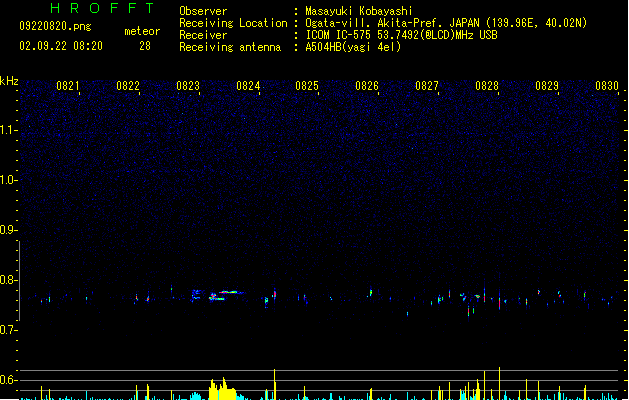Click the 0829 time marker
Screen dimensions: 629x400
[x=547, y=86]
